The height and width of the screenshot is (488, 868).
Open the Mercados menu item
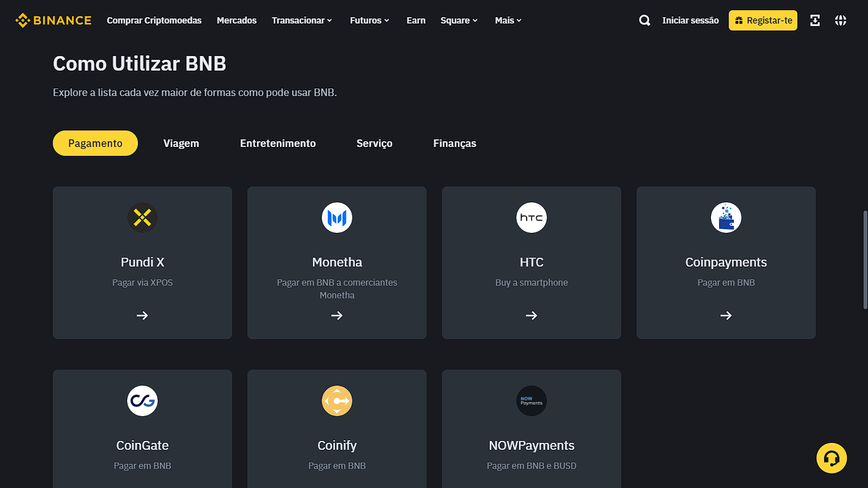(x=237, y=20)
